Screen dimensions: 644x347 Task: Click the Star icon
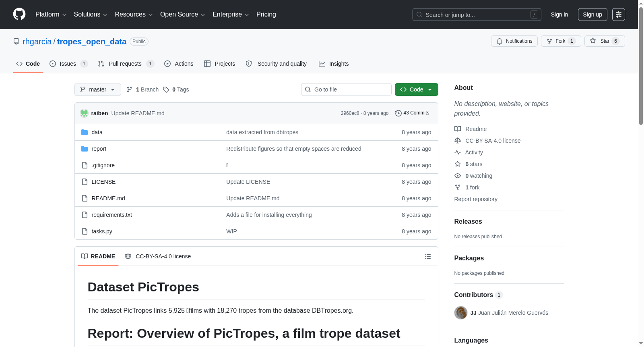[x=593, y=41]
